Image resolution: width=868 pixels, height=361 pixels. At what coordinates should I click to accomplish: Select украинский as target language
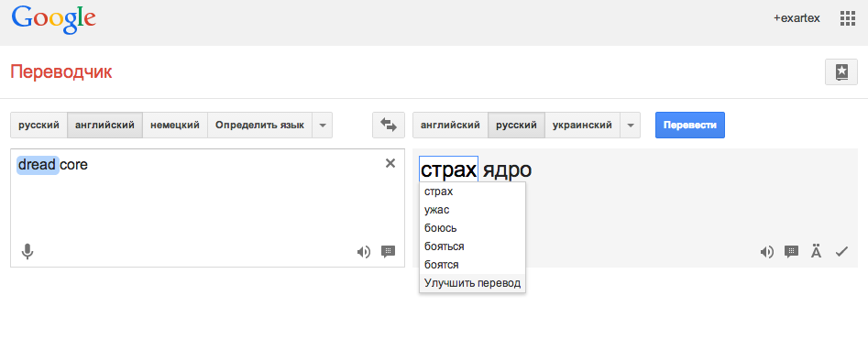pos(582,126)
